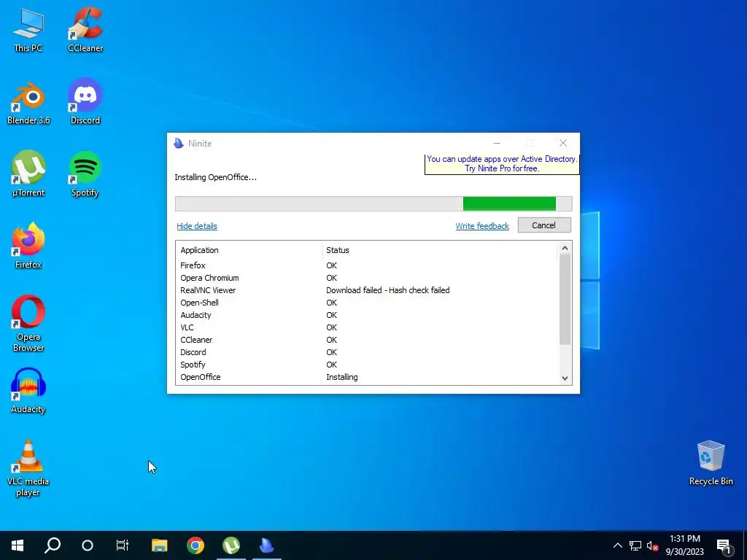Select the OpenOffice row
Screen dimensions: 747x560
367,377
